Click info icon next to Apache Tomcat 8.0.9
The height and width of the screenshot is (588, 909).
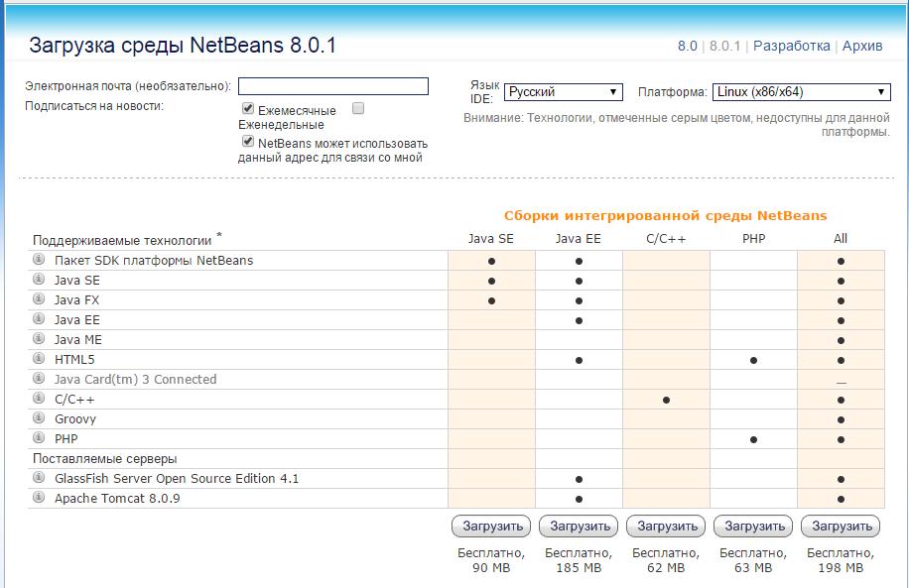(x=39, y=497)
